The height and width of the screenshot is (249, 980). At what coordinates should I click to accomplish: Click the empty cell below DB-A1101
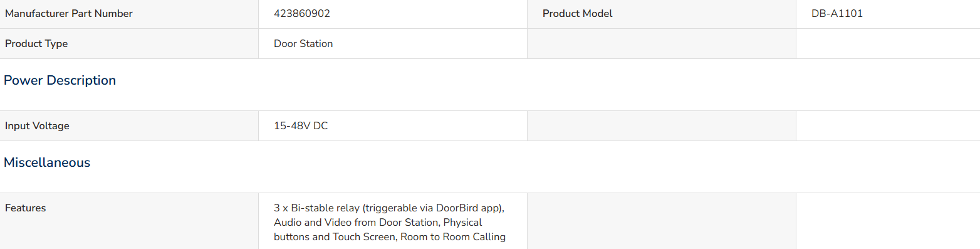[x=888, y=44]
